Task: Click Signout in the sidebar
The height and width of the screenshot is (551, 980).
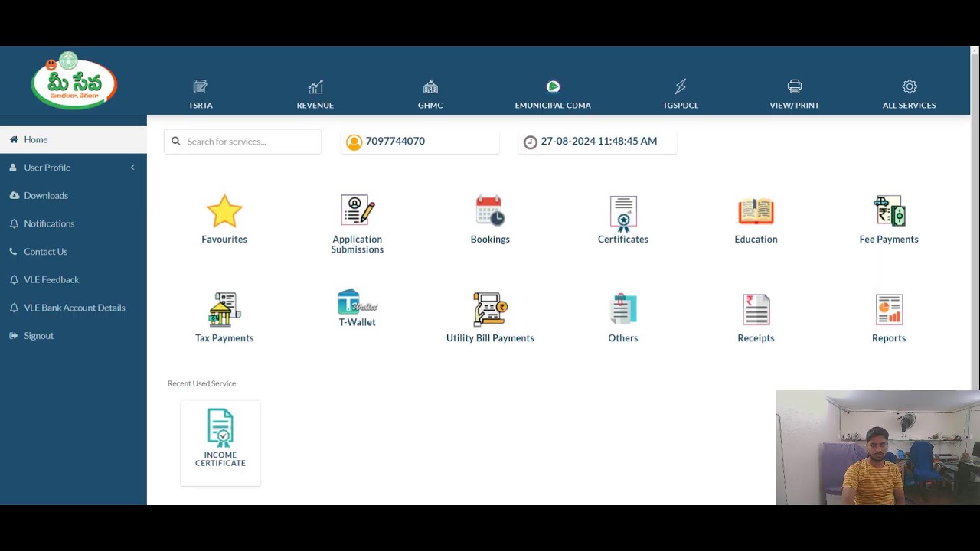Action: [73, 336]
